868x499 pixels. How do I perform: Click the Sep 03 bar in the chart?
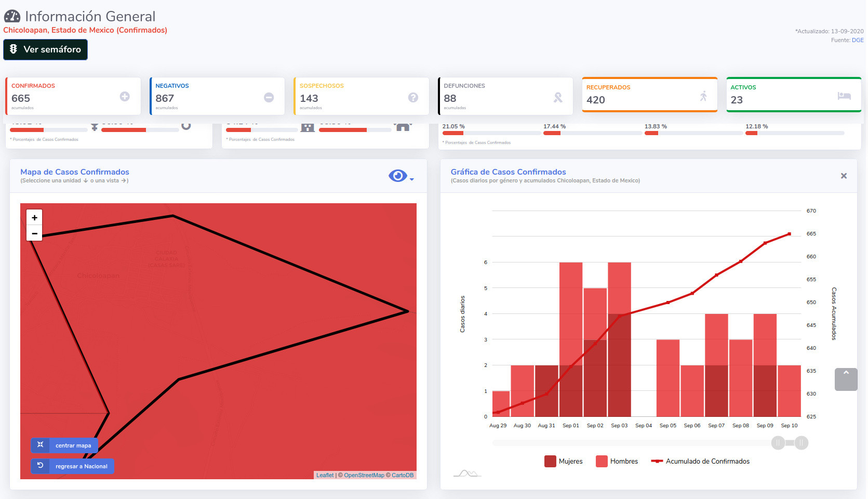tap(619, 339)
